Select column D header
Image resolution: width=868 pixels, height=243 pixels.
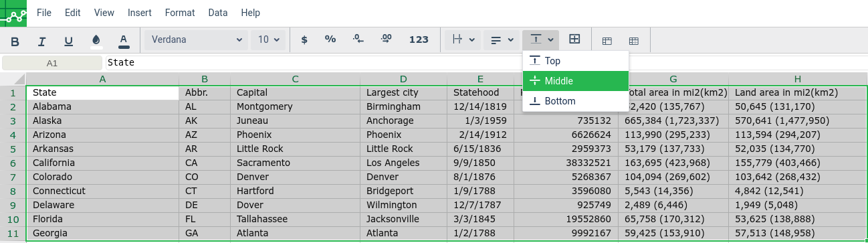(x=403, y=79)
